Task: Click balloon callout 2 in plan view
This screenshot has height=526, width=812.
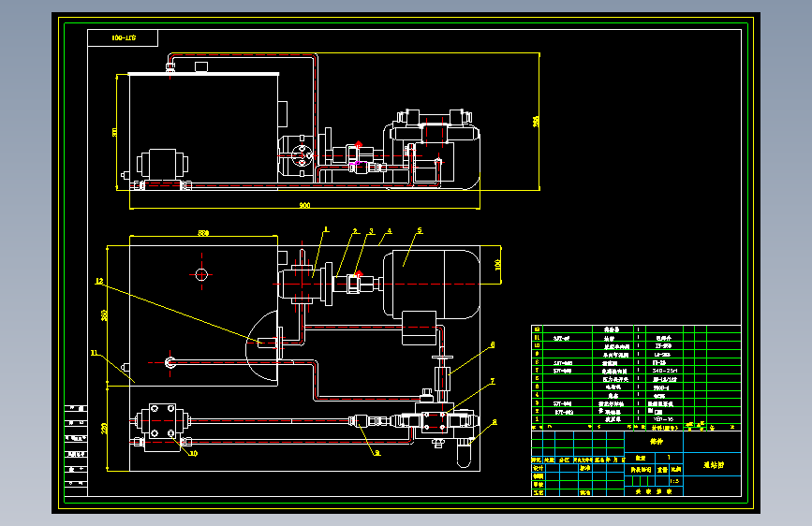Action: [355, 231]
